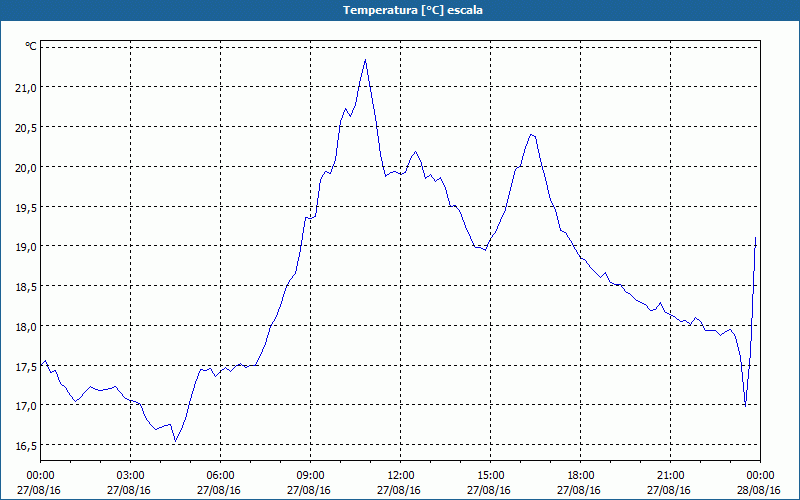
Task: Select the 20,0 y-axis label
Action: click(26, 167)
